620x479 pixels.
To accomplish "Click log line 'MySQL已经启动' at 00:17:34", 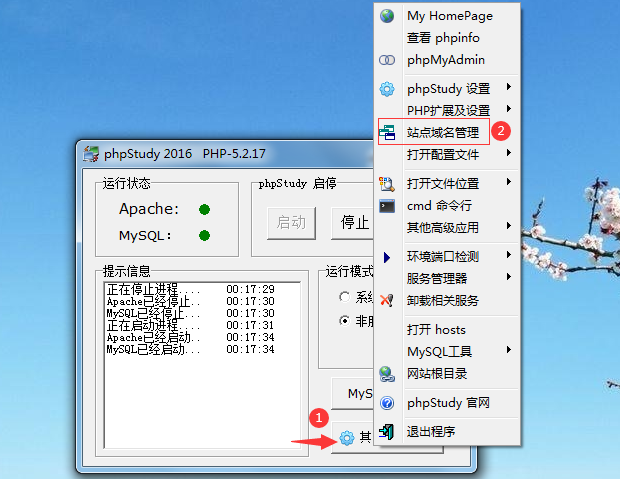I will (x=191, y=350).
